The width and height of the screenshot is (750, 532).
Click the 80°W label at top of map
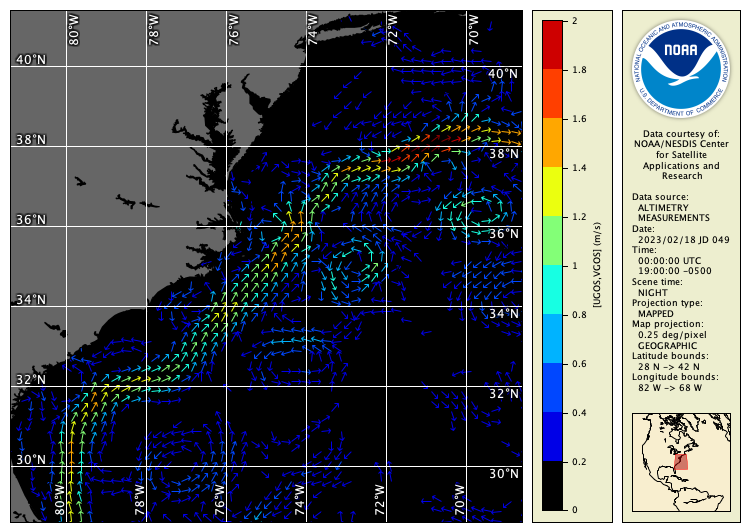[74, 30]
